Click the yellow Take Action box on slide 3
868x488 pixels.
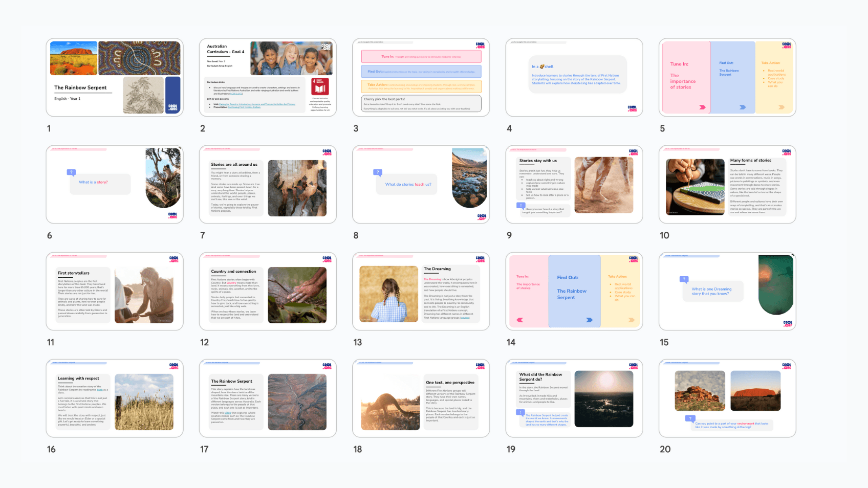coord(421,86)
